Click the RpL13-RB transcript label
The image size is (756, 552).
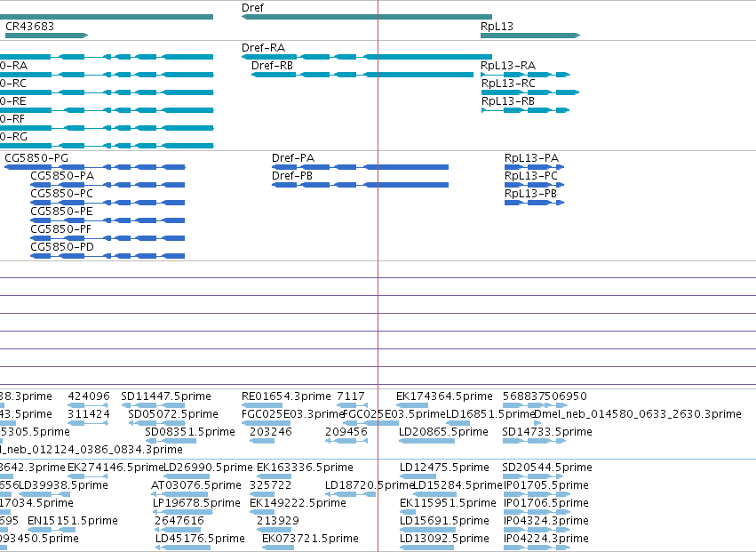508,100
